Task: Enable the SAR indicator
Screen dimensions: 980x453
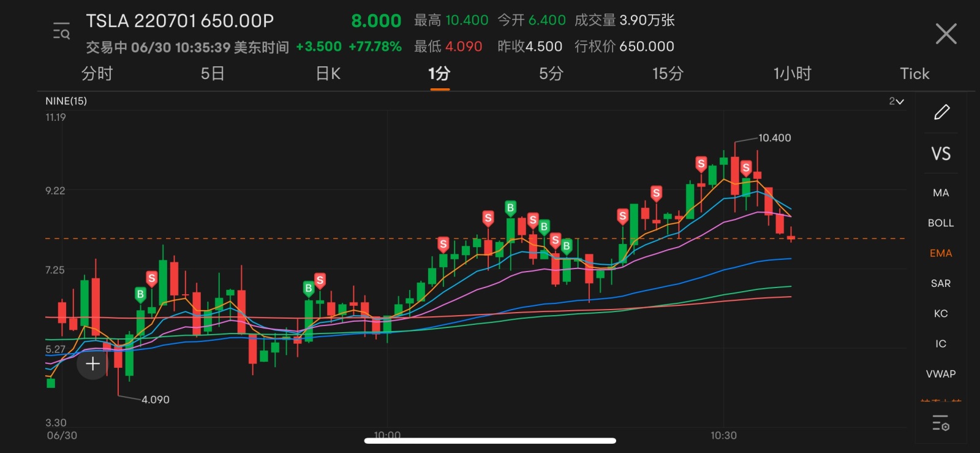Action: coord(941,283)
